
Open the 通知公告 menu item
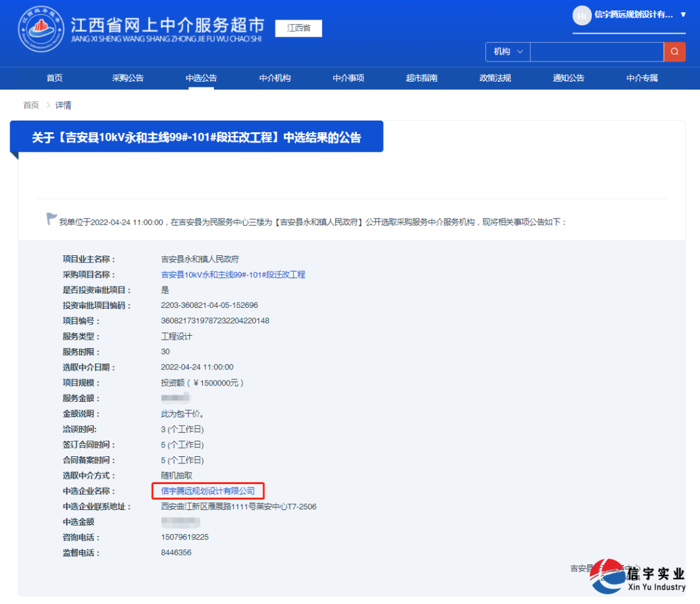click(568, 78)
